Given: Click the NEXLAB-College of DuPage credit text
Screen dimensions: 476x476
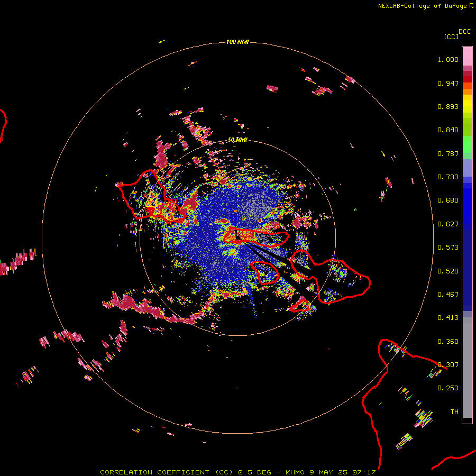Looking at the screenshot, I should [x=422, y=6].
